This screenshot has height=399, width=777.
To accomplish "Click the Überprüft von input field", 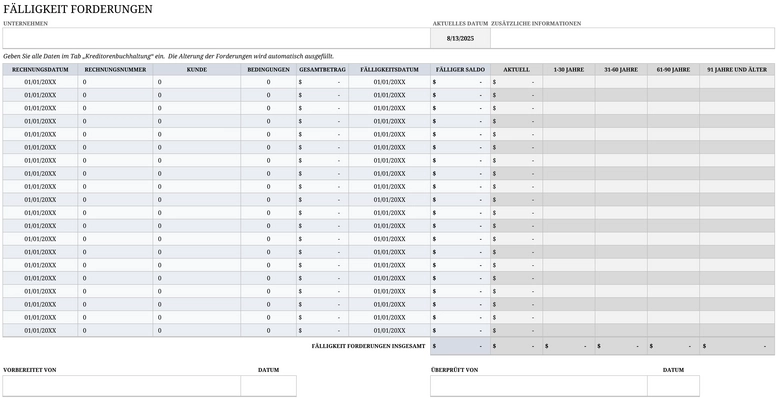I will pyautogui.click(x=539, y=386).
